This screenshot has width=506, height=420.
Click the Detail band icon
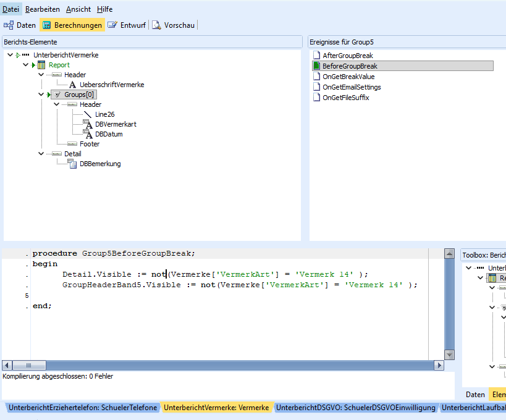point(57,154)
